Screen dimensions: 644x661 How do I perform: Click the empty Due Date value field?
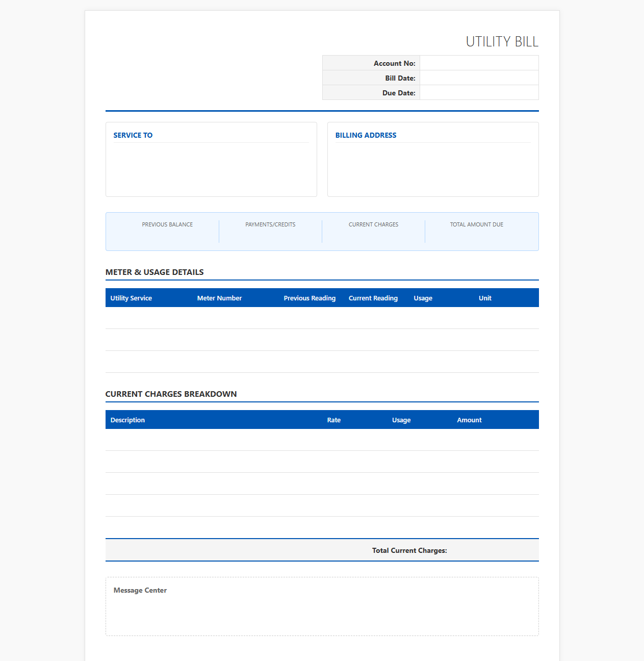tap(479, 93)
